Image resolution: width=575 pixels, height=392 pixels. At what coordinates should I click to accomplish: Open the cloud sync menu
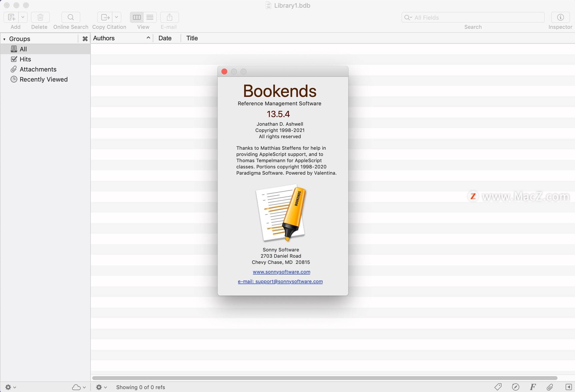(79, 387)
